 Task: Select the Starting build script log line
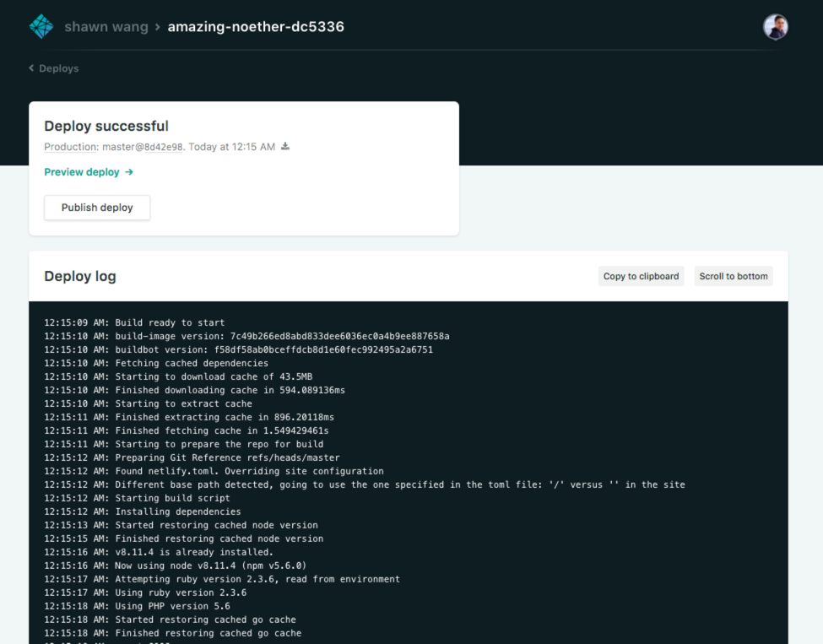pos(137,498)
